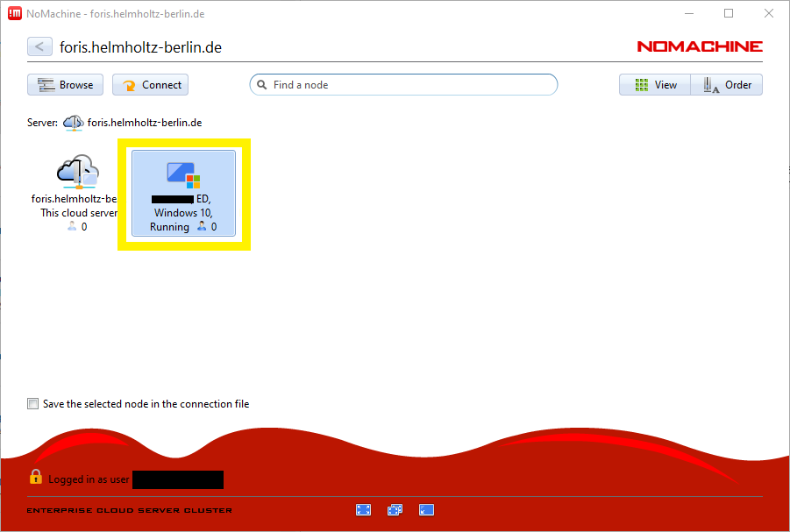Maximize the NoMachine window
The height and width of the screenshot is (532, 790).
(x=729, y=14)
